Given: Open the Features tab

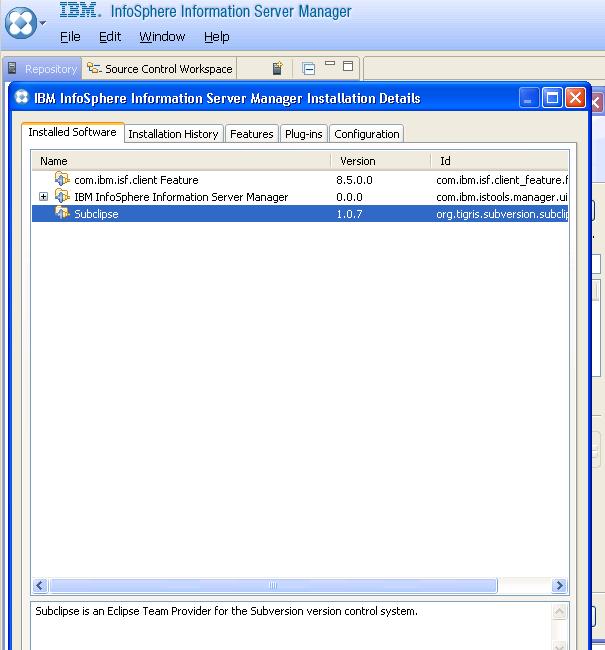Looking at the screenshot, I should coord(252,134).
